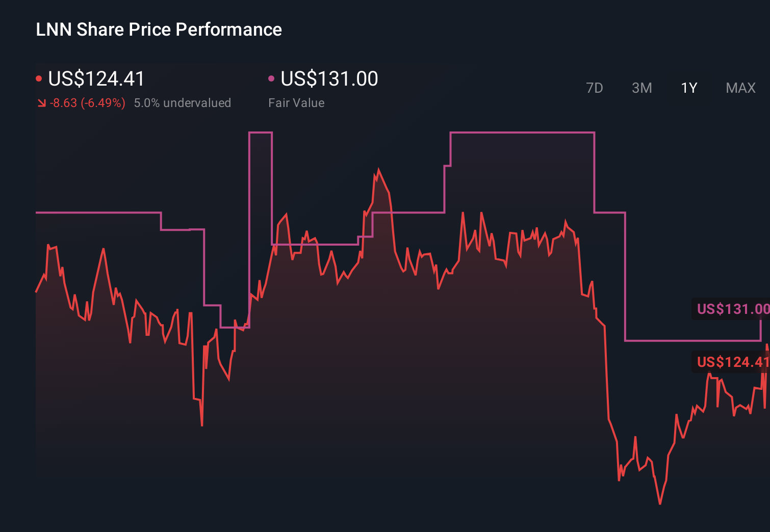Image resolution: width=770 pixels, height=532 pixels.
Task: Click the red price line at its peak
Action: pyautogui.click(x=379, y=169)
